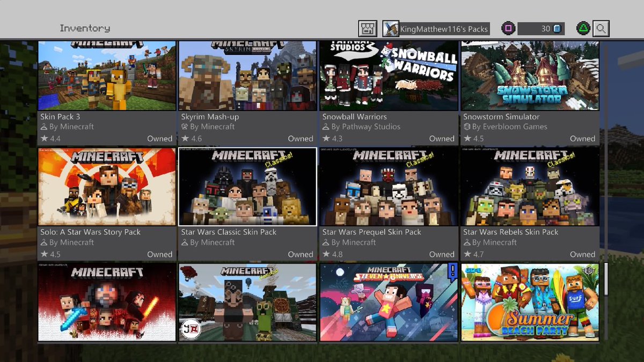Viewport: 644px width, 362px height.
Task: Open the Summer Beach Party thumbnail
Action: click(x=530, y=302)
